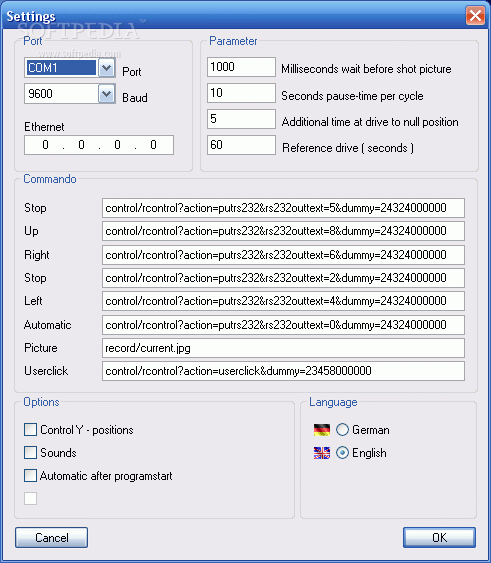Click the additional time field with 5

(x=241, y=119)
